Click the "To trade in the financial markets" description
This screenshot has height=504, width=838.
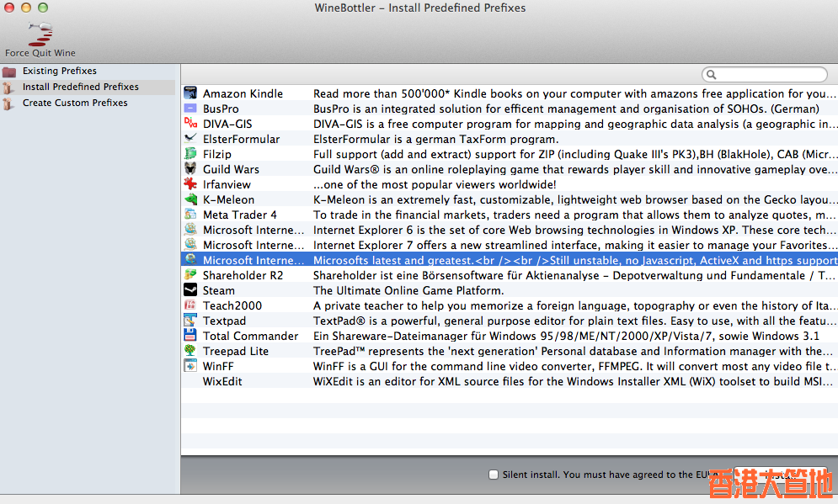pos(574,215)
